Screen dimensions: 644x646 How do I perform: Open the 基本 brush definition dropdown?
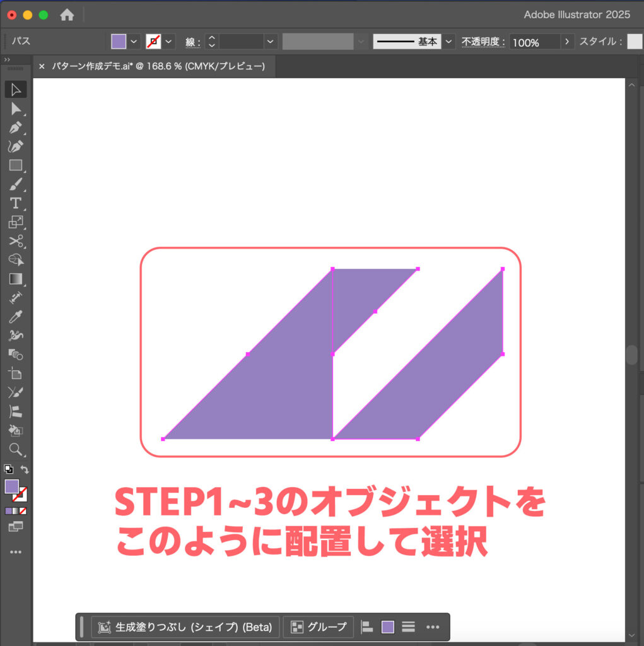point(448,42)
